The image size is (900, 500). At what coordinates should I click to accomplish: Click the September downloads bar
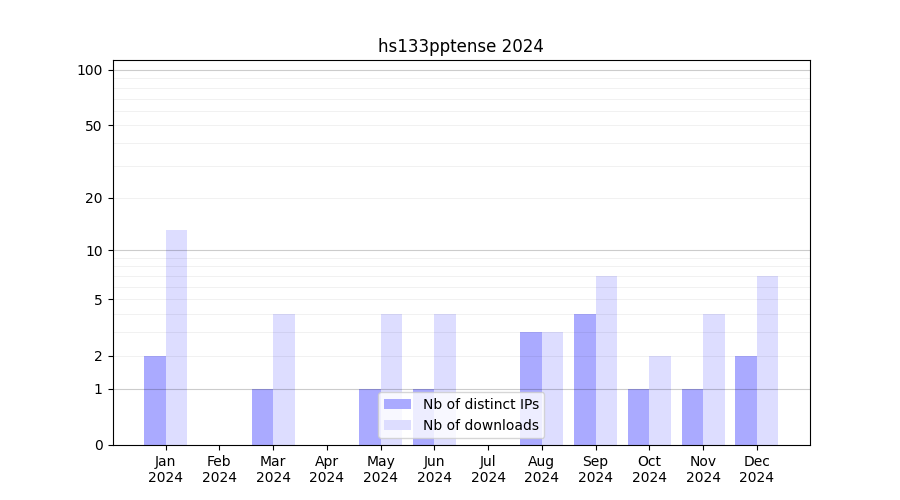[x=606, y=360]
